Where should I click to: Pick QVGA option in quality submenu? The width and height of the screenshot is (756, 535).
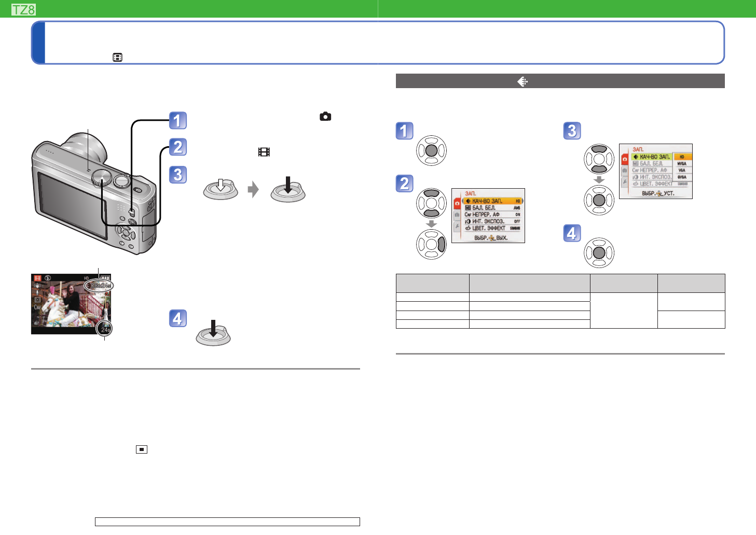682,177
